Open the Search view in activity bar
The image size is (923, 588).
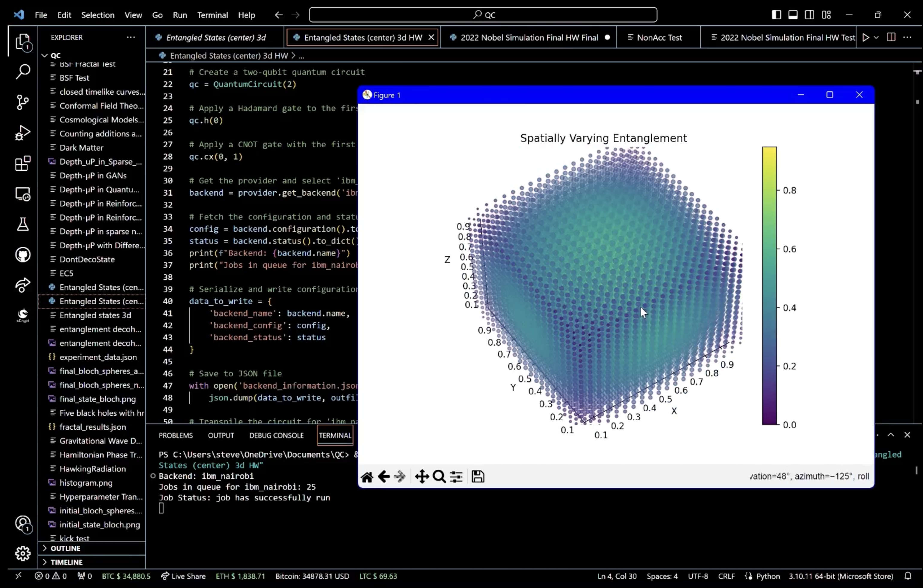pos(23,71)
